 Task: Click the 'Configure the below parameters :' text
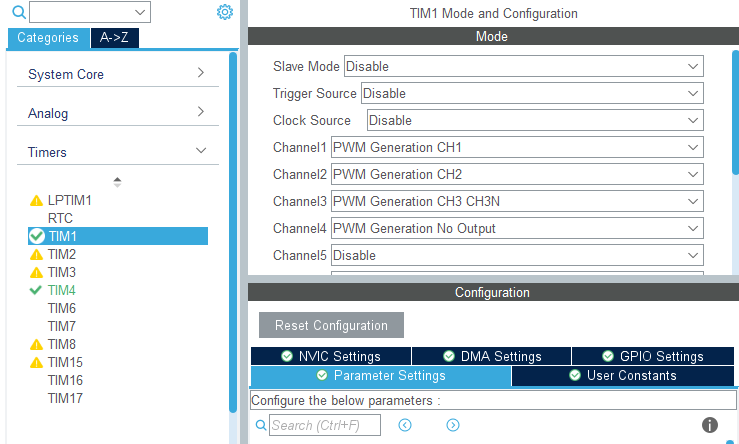coord(345,401)
